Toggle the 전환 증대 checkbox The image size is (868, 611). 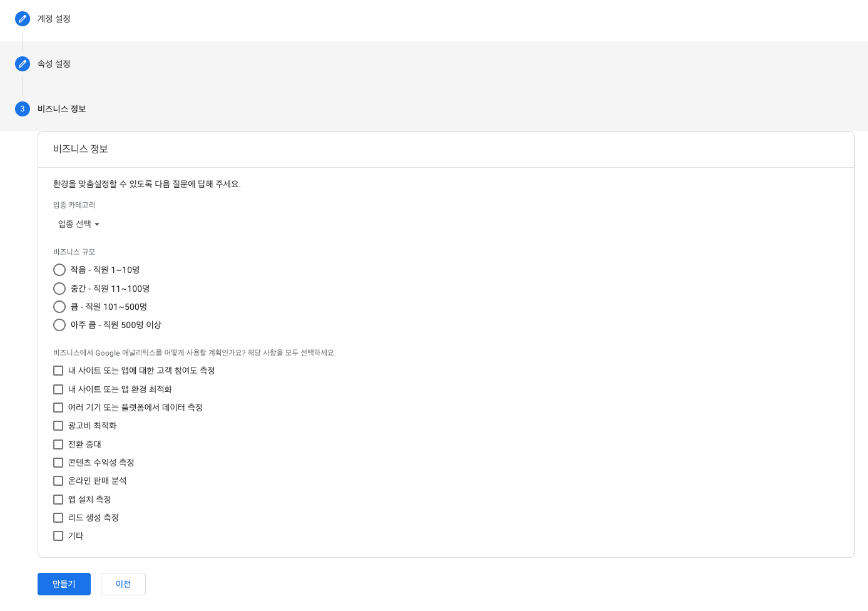click(58, 444)
